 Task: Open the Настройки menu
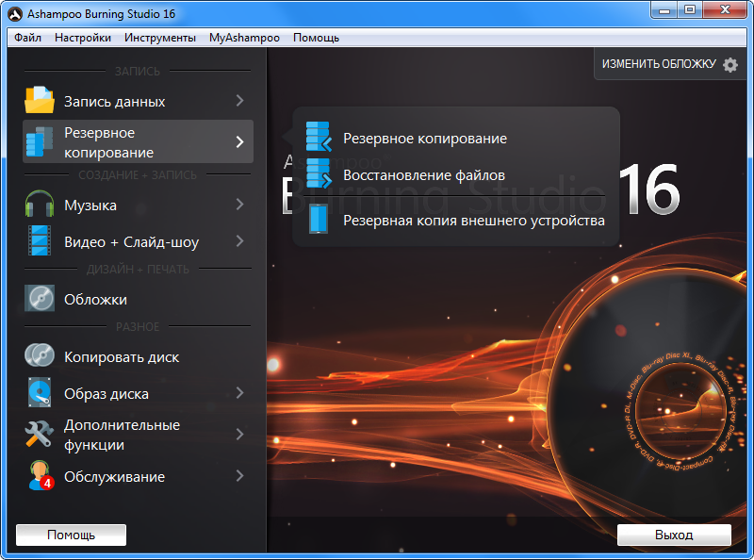pos(83,38)
